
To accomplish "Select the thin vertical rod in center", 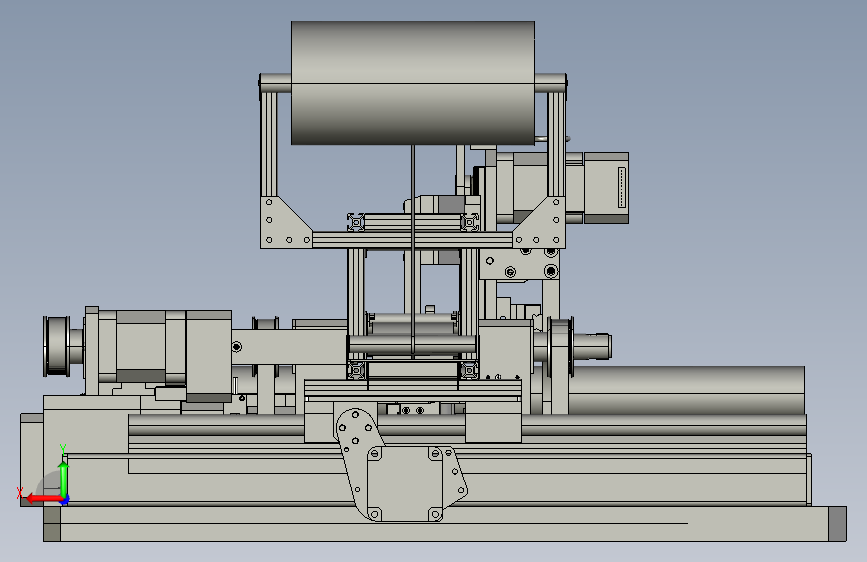I will [412, 251].
